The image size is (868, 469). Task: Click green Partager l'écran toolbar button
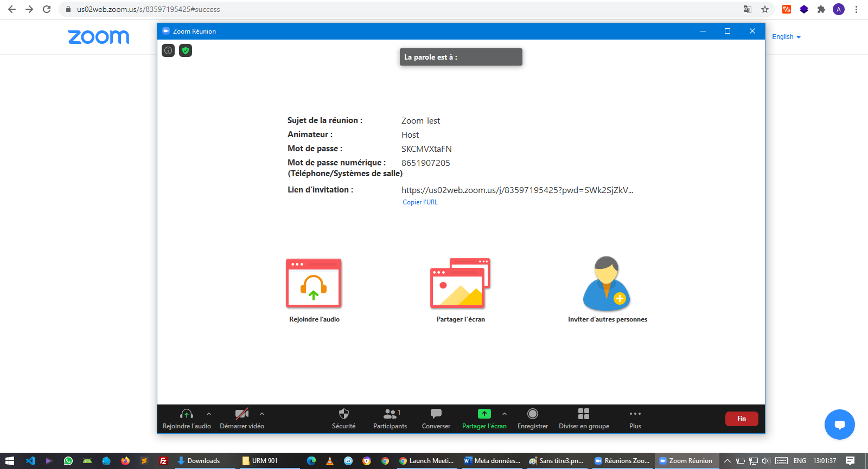[484, 418]
